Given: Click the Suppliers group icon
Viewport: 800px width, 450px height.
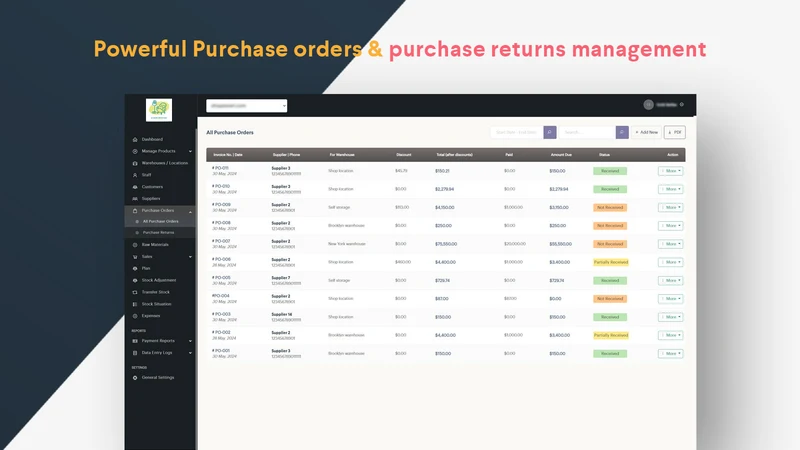Looking at the screenshot, I should (x=135, y=198).
